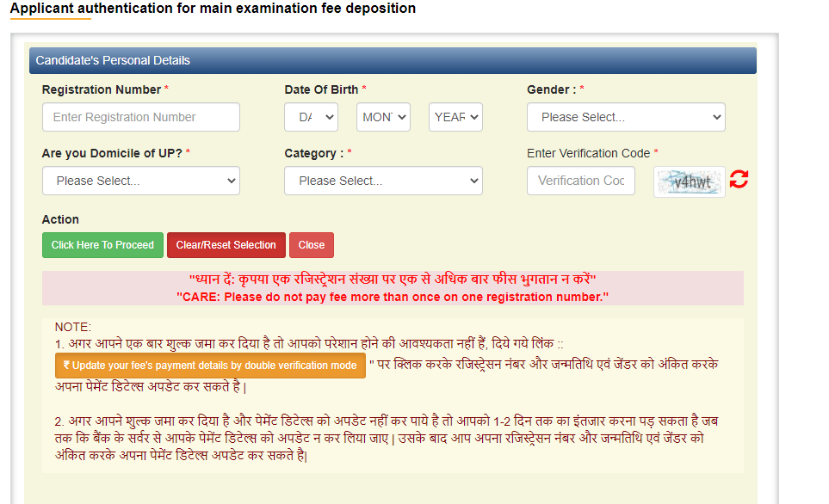
Task: Expand the Gender selection dropdown
Action: (x=626, y=117)
